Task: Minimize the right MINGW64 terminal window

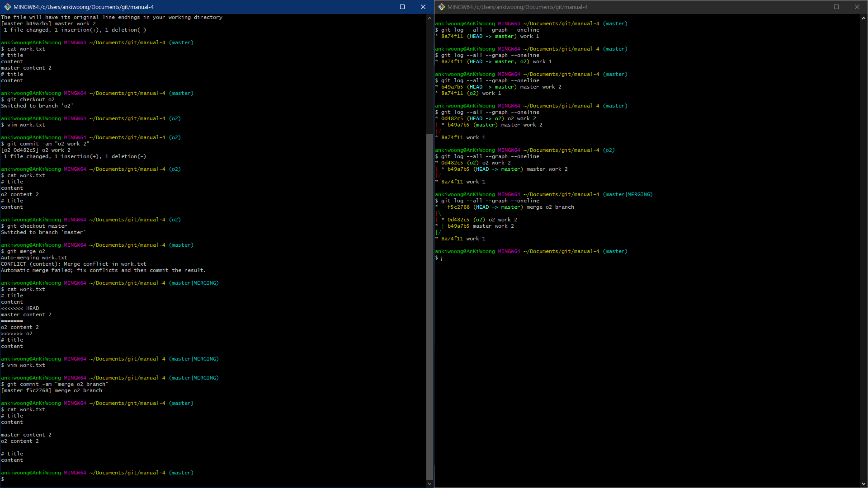Action: (816, 7)
